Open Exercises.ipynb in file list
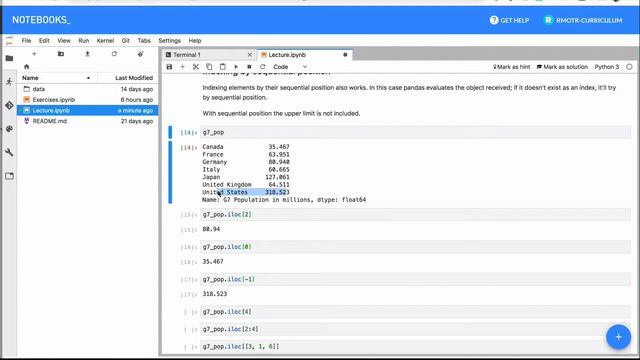Image resolution: width=640 pixels, height=360 pixels. (x=87, y=100)
